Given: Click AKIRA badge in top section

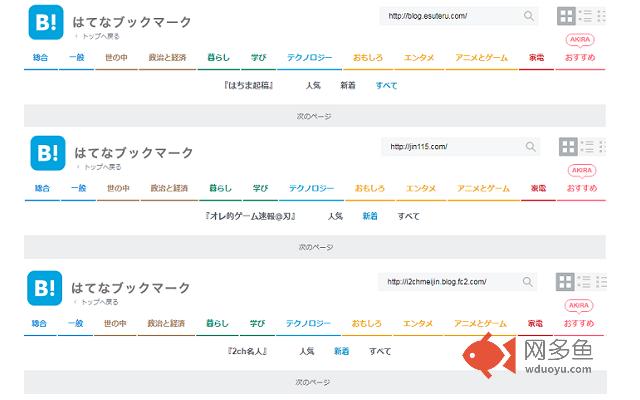Looking at the screenshot, I should (x=580, y=40).
